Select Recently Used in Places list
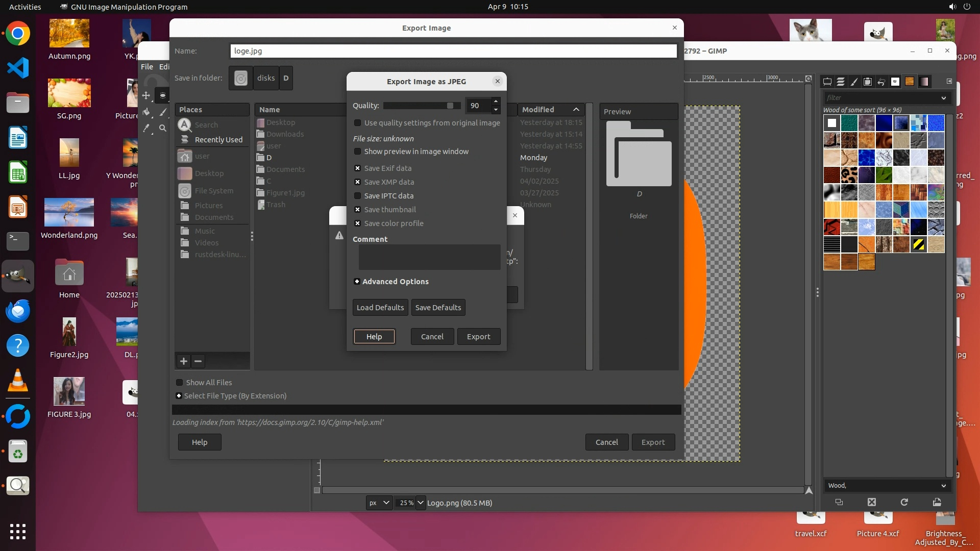This screenshot has height=551, width=980. [218, 140]
